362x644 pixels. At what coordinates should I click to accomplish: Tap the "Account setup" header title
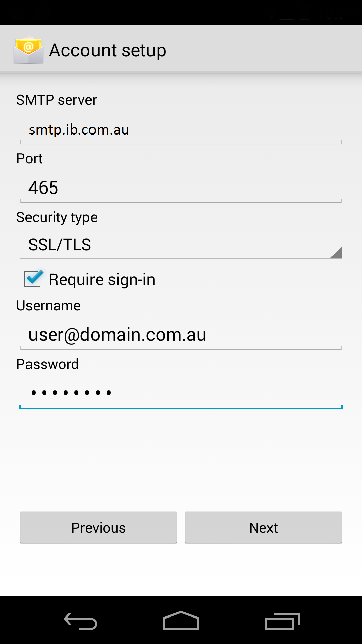108,50
